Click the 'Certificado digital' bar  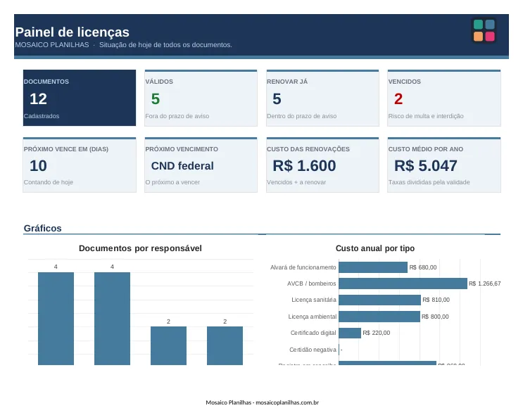(x=350, y=333)
